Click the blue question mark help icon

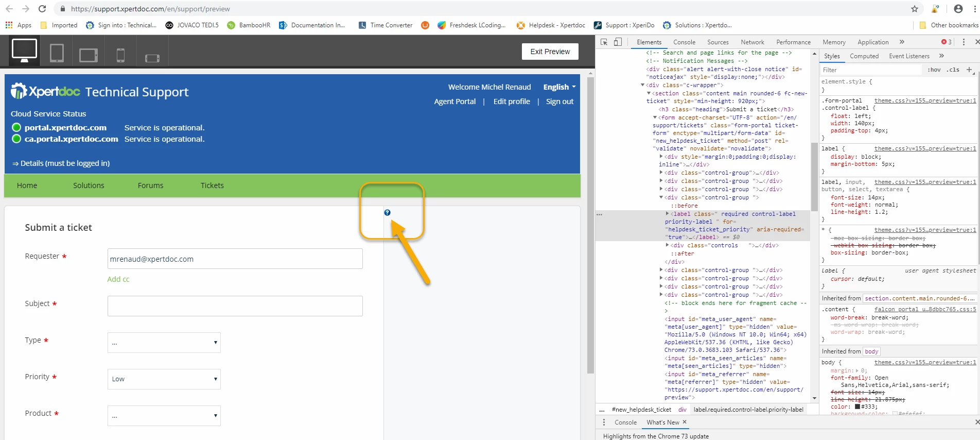click(387, 212)
